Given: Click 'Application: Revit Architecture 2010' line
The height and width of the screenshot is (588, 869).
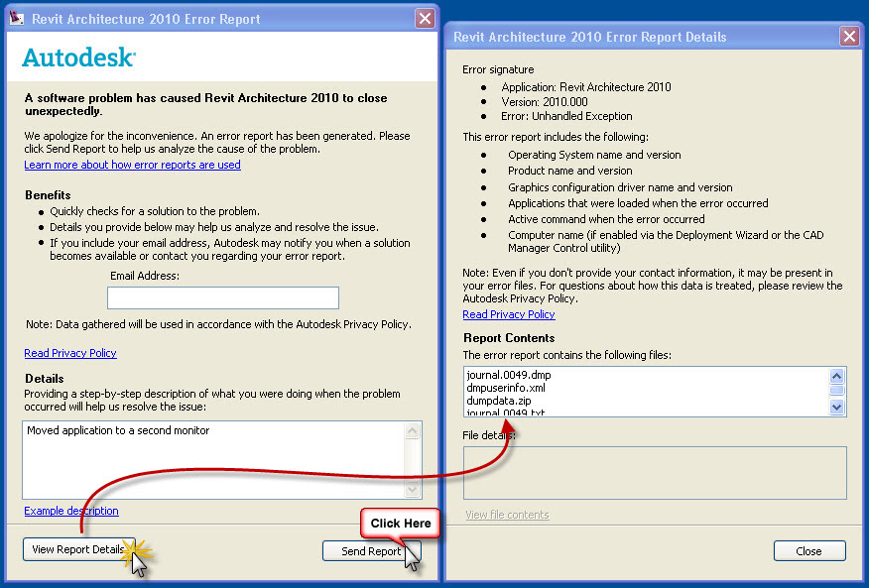Looking at the screenshot, I should [x=586, y=87].
